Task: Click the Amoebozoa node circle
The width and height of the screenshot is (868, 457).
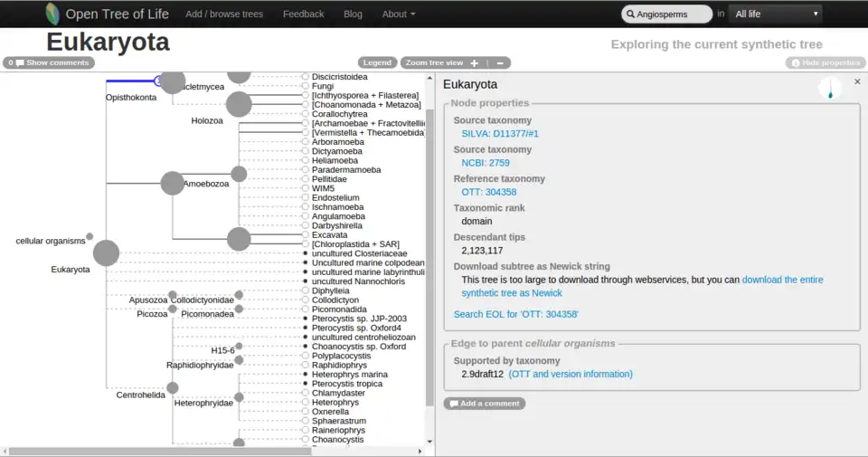Action: click(x=173, y=183)
